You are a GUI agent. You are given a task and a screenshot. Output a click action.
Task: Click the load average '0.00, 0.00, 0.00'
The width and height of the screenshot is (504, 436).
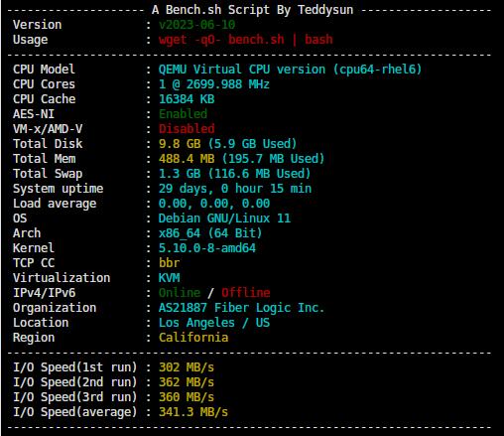click(214, 204)
